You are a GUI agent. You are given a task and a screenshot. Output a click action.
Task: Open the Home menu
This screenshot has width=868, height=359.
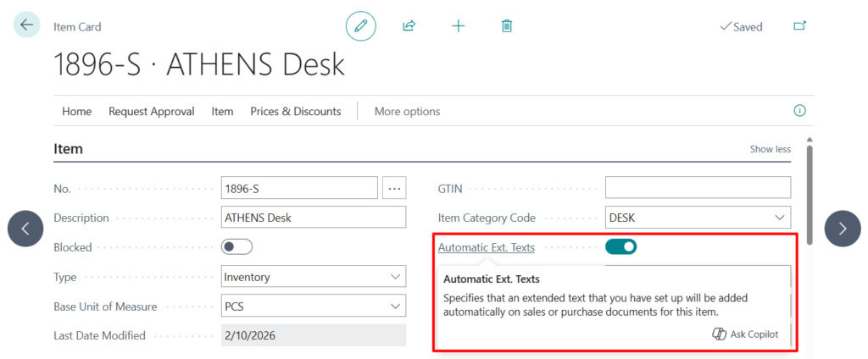[76, 111]
